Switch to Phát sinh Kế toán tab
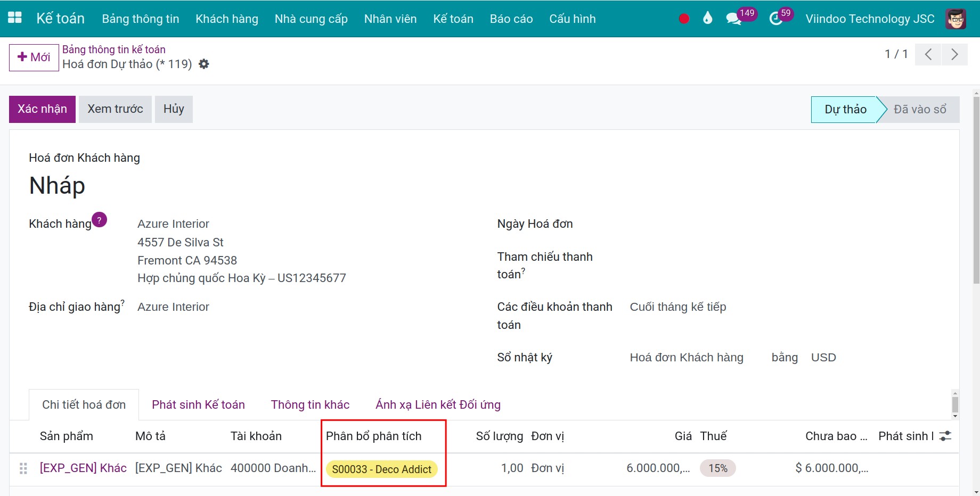Image resolution: width=980 pixels, height=496 pixels. [x=198, y=404]
